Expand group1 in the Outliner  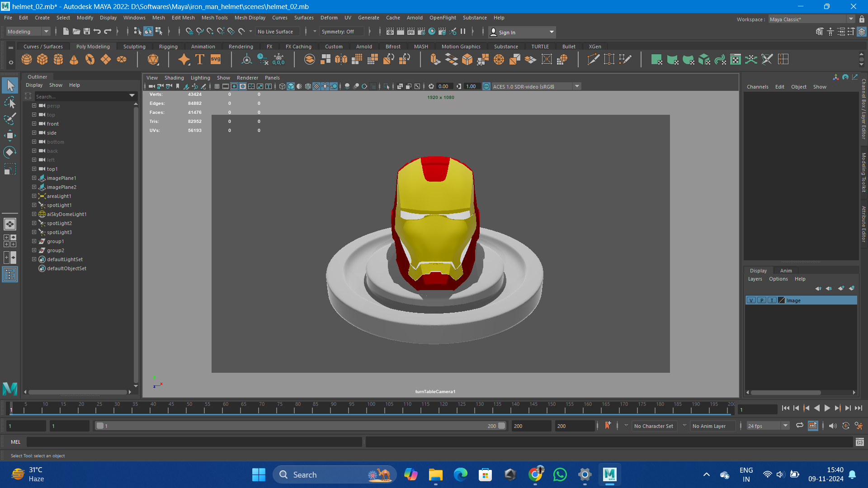34,241
